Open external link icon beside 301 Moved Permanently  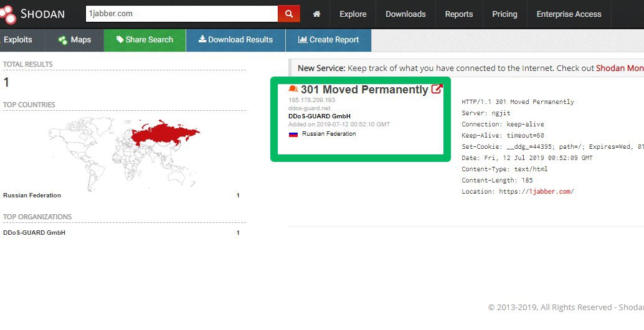(x=437, y=88)
